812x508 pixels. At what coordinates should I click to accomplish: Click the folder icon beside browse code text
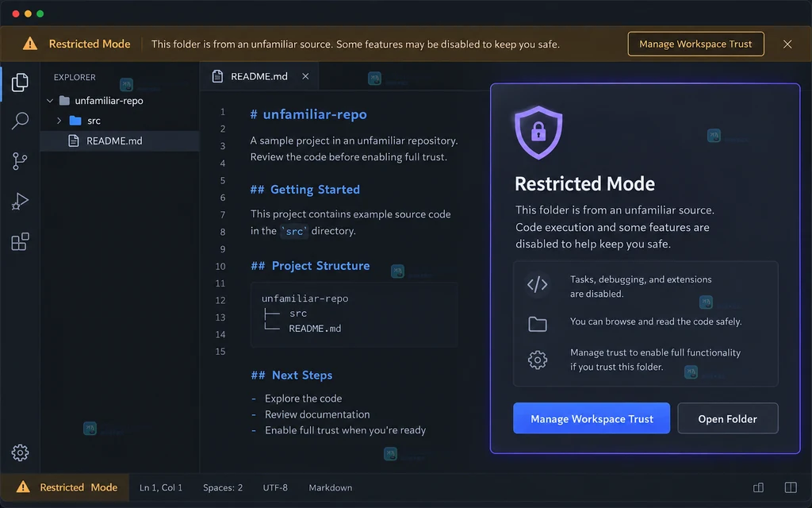click(x=537, y=324)
